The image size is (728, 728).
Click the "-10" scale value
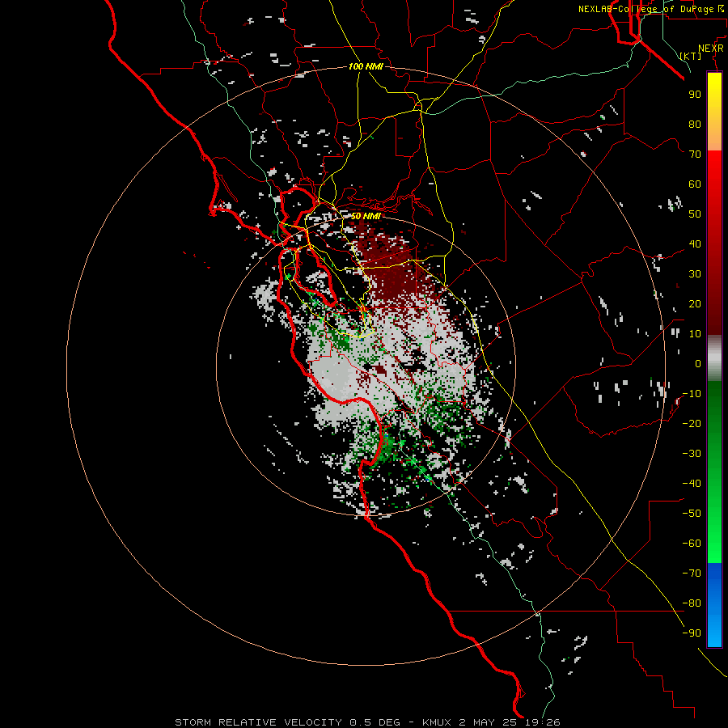click(x=692, y=394)
